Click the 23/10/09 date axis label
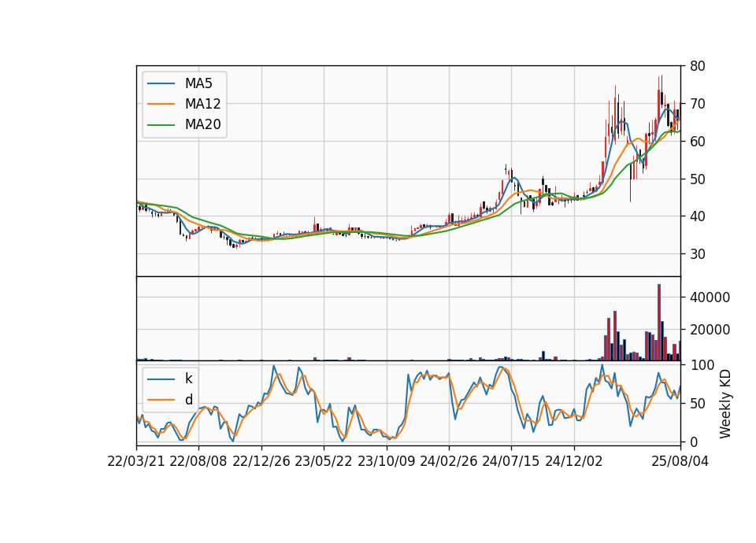The image size is (756, 543). [386, 461]
